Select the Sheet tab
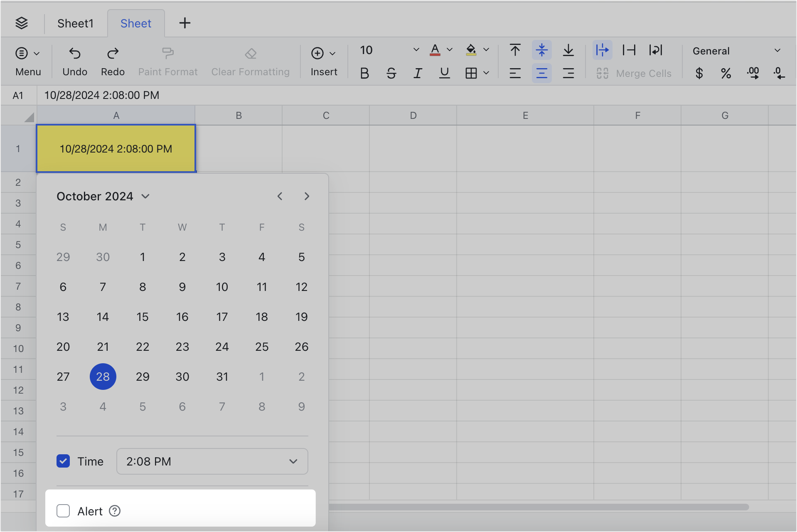797x532 pixels. 136,23
